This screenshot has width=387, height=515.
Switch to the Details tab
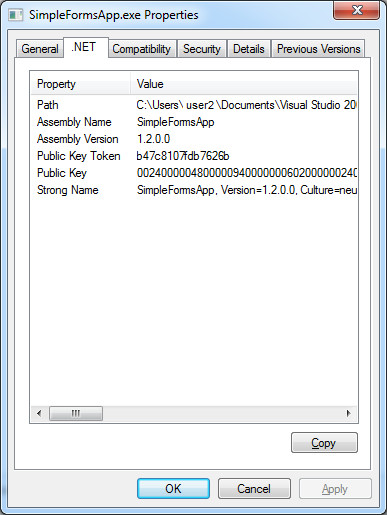point(249,49)
